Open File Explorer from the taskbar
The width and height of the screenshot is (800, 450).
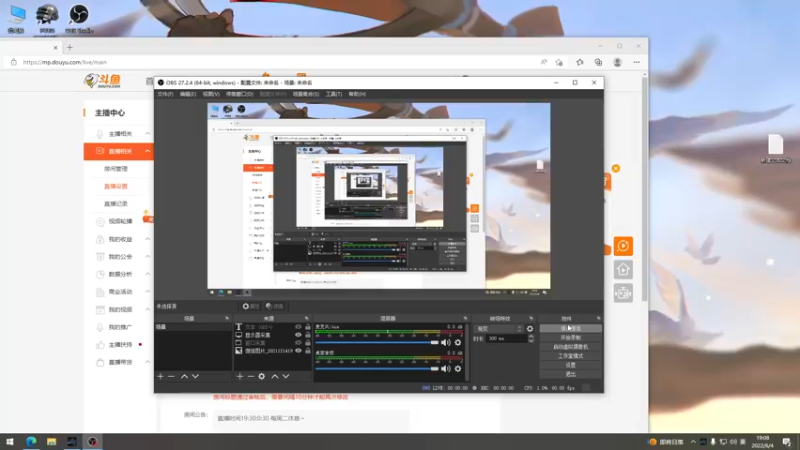click(x=52, y=442)
